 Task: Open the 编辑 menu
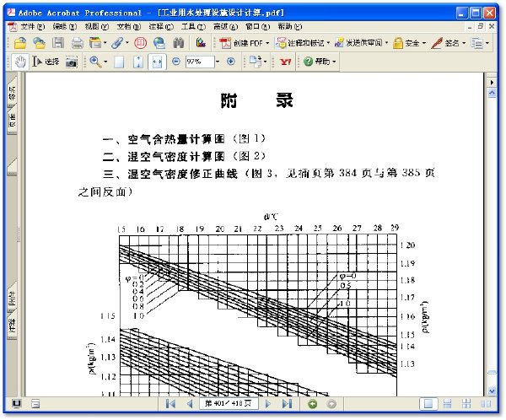[x=65, y=26]
